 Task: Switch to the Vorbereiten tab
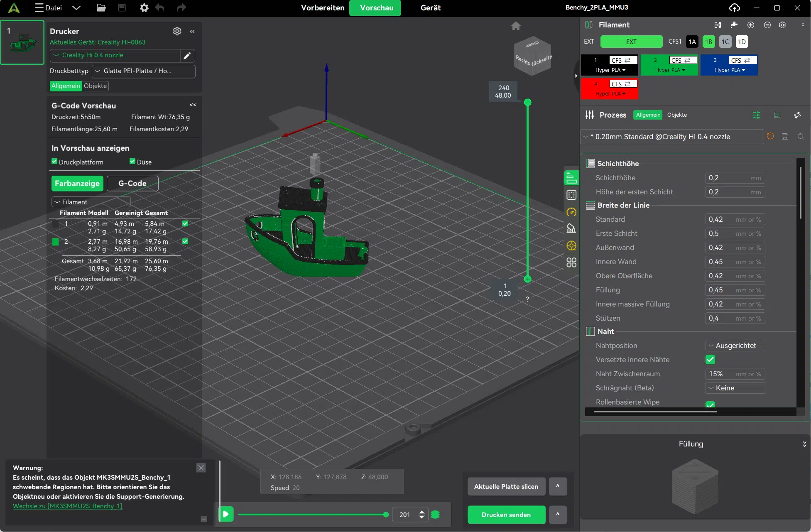(323, 8)
